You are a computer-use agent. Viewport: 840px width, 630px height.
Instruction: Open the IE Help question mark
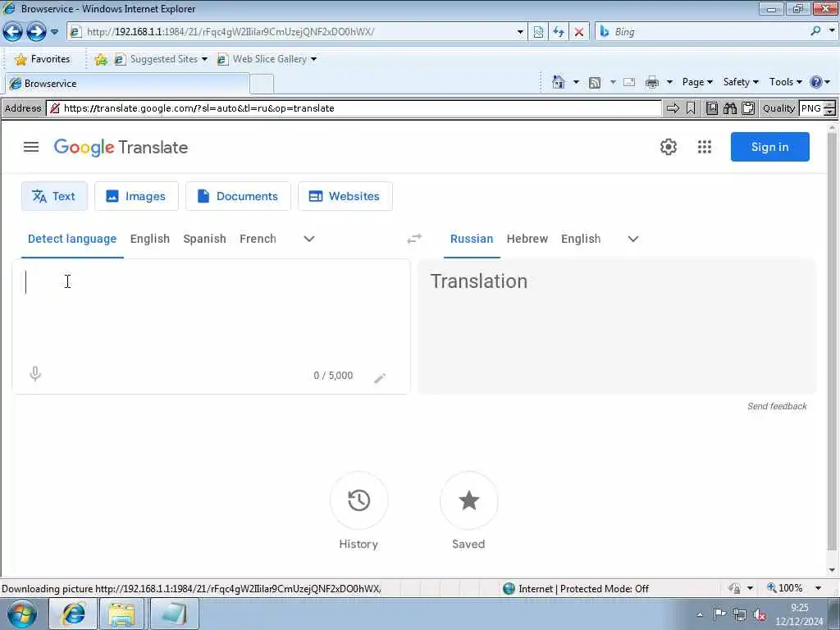[816, 82]
